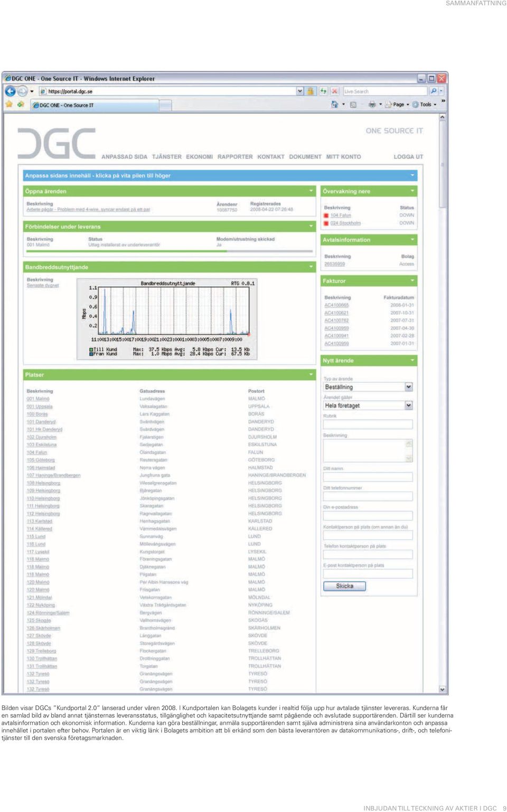Collapse the Fakturor panel arrow

point(412,281)
